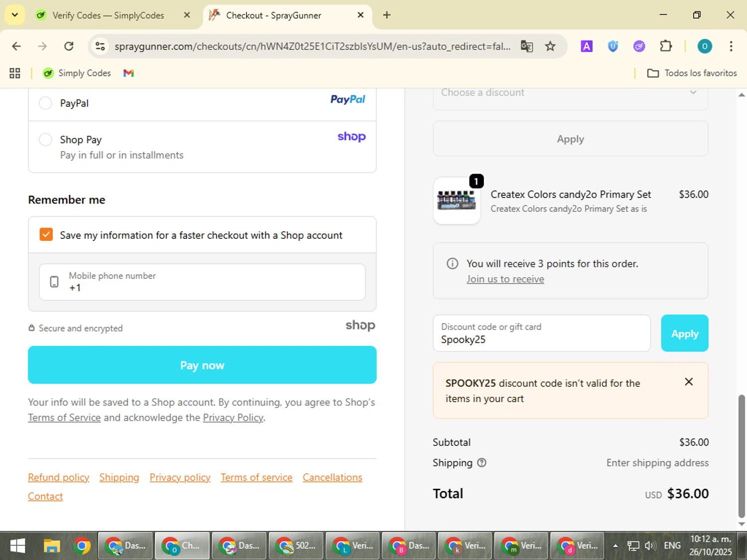Image resolution: width=747 pixels, height=560 pixels.
Task: Click the Createx Colors product thumbnail
Action: [x=457, y=201]
